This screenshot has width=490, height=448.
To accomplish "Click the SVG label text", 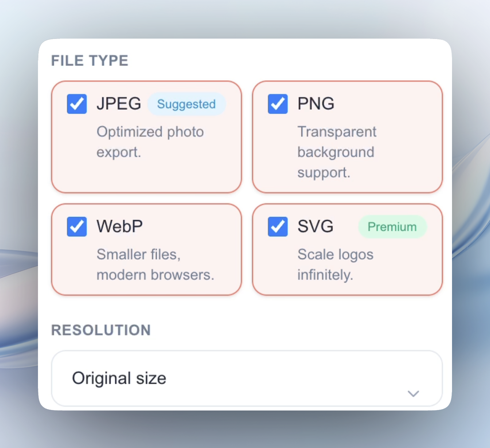I will pyautogui.click(x=315, y=226).
